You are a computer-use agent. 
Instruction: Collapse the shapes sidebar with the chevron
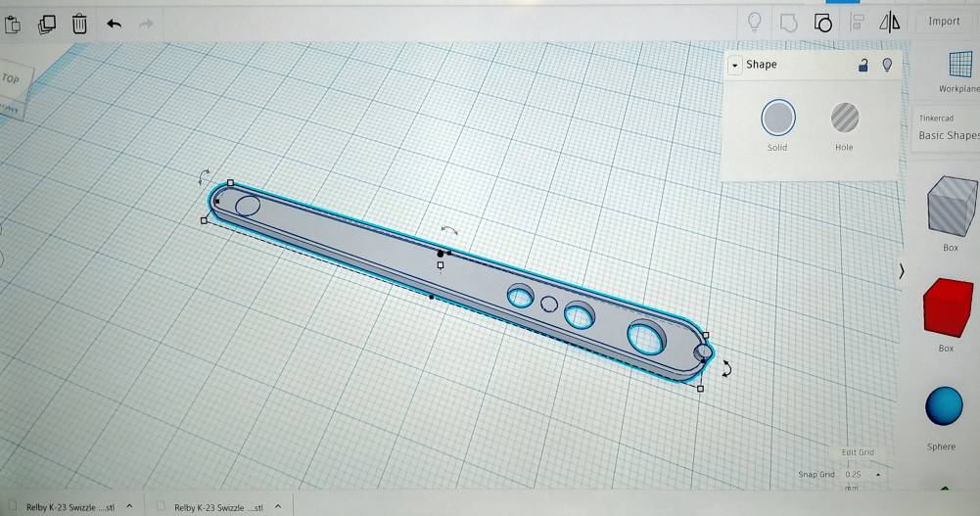pos(902,271)
